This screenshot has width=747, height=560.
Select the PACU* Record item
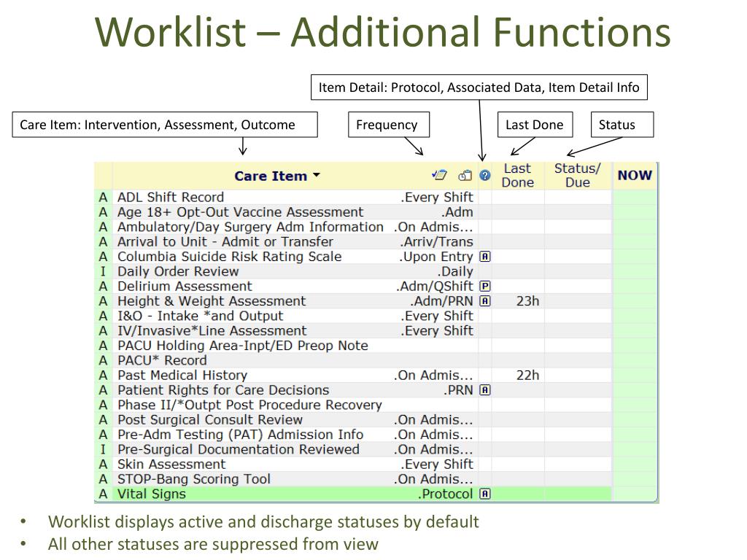(x=163, y=360)
